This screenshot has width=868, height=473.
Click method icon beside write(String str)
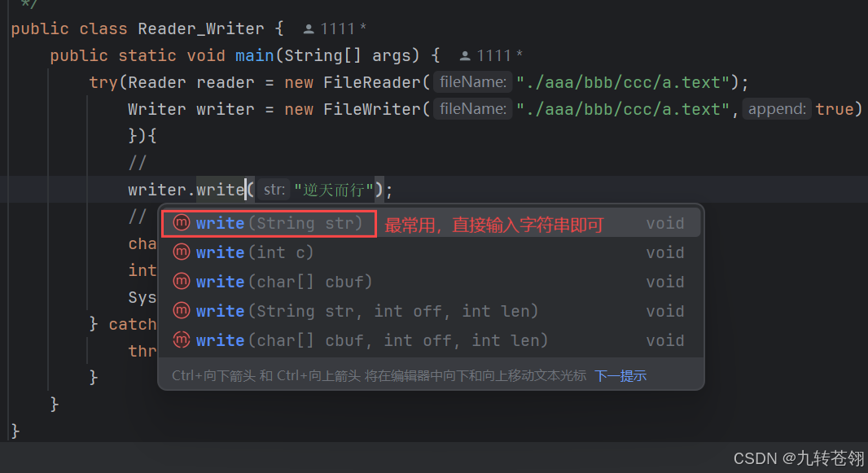pos(182,222)
